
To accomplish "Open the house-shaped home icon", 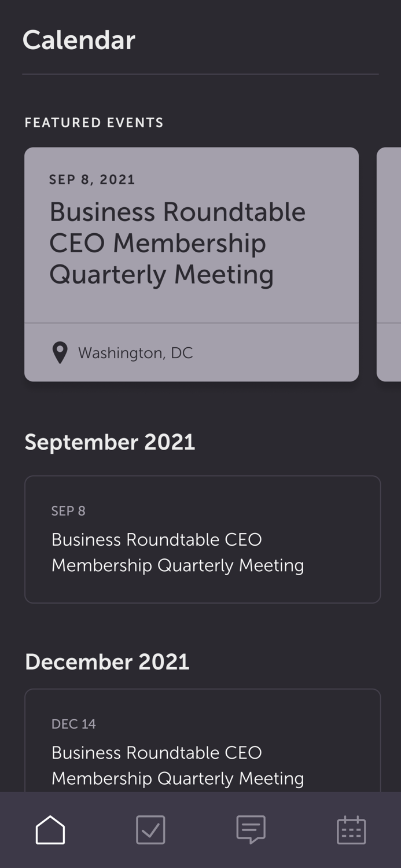I will point(50,829).
